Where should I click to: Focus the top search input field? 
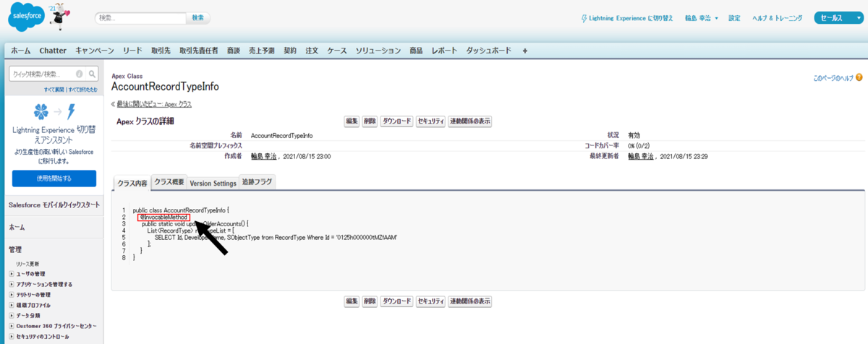tap(141, 17)
